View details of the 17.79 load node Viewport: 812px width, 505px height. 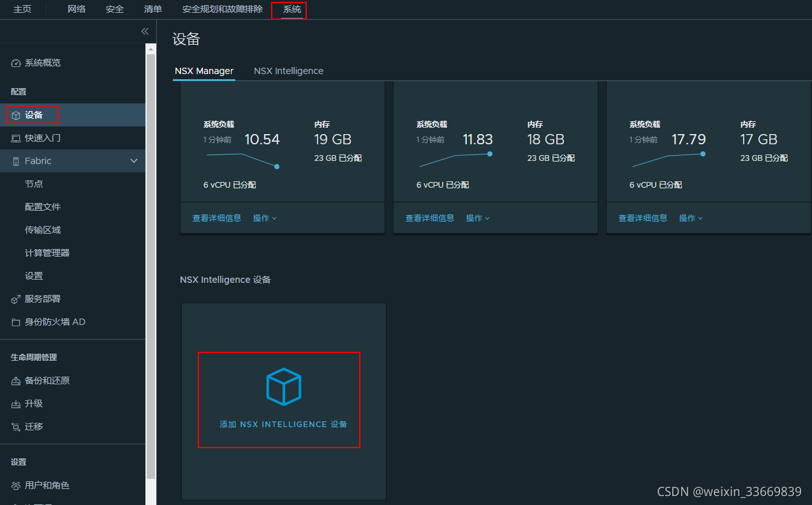643,218
